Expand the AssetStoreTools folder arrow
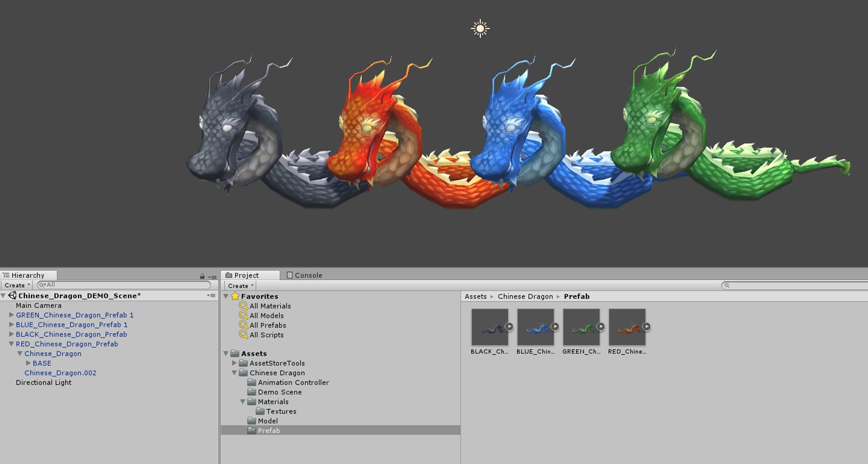The height and width of the screenshot is (464, 868). tap(234, 363)
